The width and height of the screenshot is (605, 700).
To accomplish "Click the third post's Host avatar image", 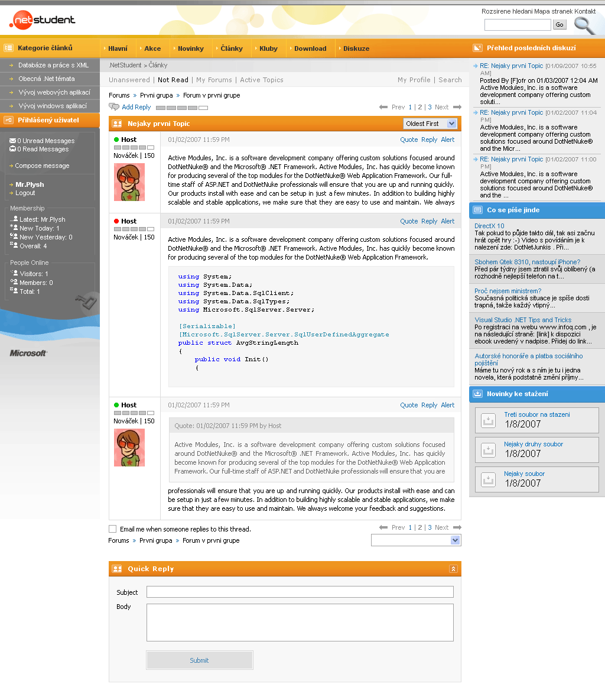I will click(x=129, y=448).
